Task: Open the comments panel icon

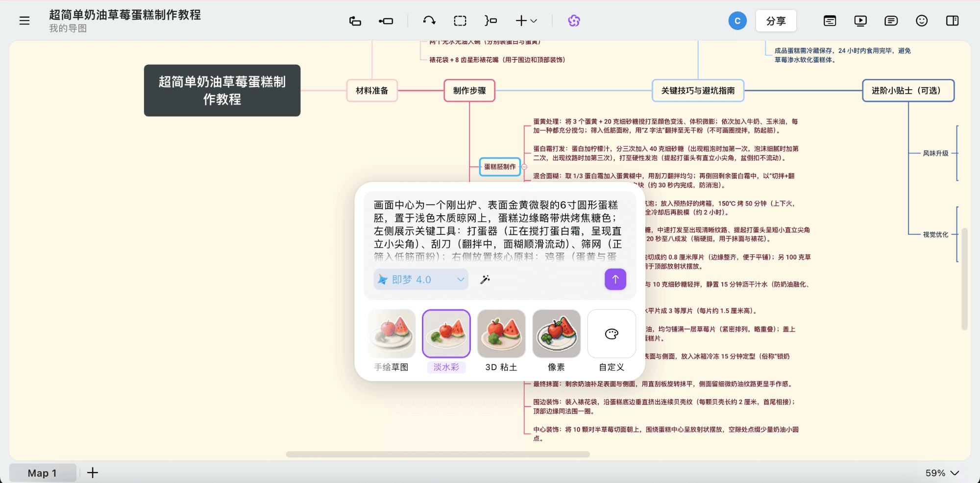Action: coord(891,21)
